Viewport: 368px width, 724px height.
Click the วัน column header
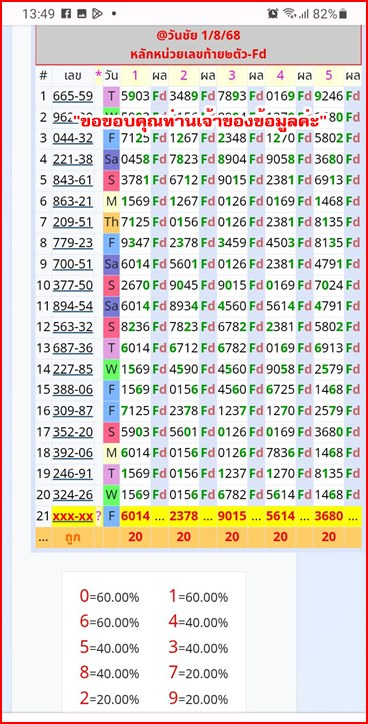click(111, 75)
